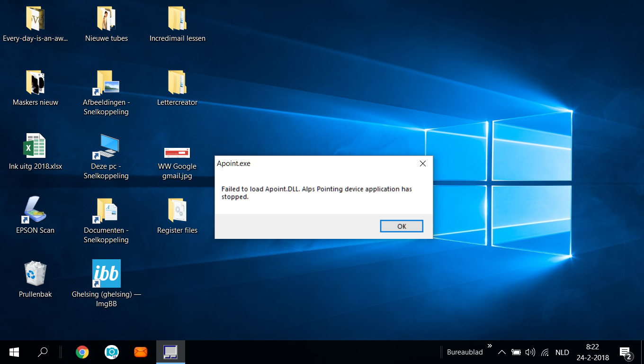Open the camera app taskbar icon
644x364 pixels.
click(111, 352)
